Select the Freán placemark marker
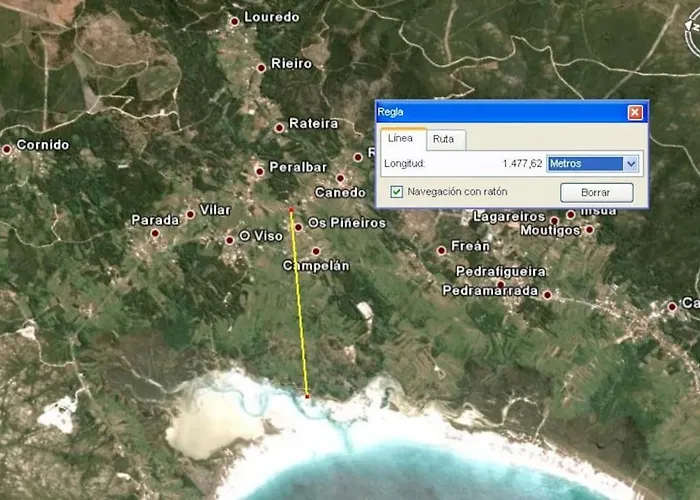The height and width of the screenshot is (500, 700). tap(441, 250)
